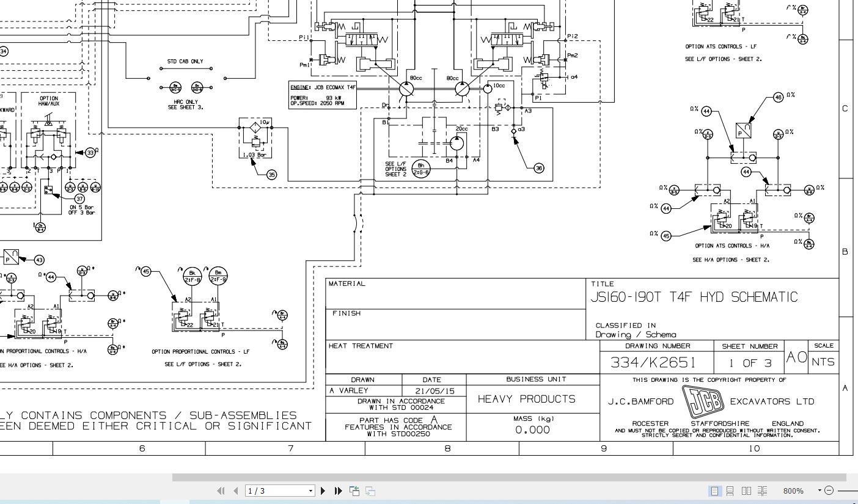This screenshot has height=504, width=858.
Task: Click the horizontal scrollbar
Action: pos(509,477)
